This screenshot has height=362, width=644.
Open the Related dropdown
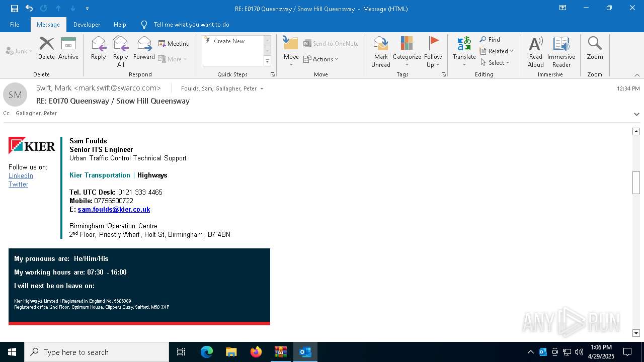click(x=497, y=51)
